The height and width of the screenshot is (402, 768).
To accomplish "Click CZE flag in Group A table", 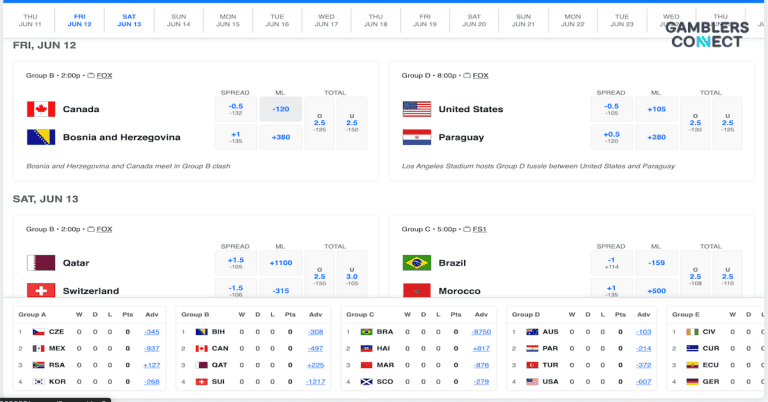I will (x=39, y=331).
